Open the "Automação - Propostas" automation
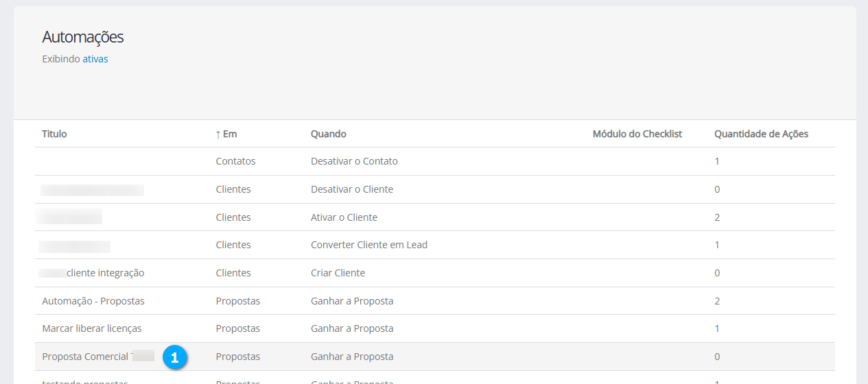868x384 pixels. click(x=93, y=301)
